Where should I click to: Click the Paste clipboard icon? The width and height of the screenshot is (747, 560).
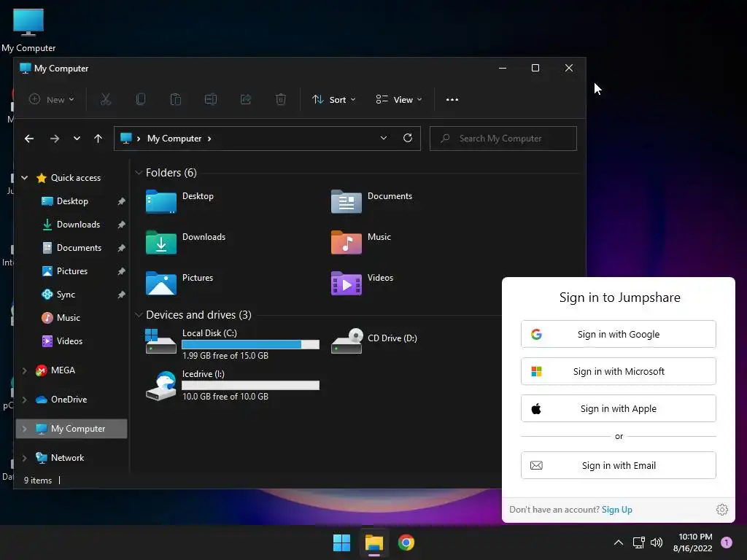click(x=175, y=99)
